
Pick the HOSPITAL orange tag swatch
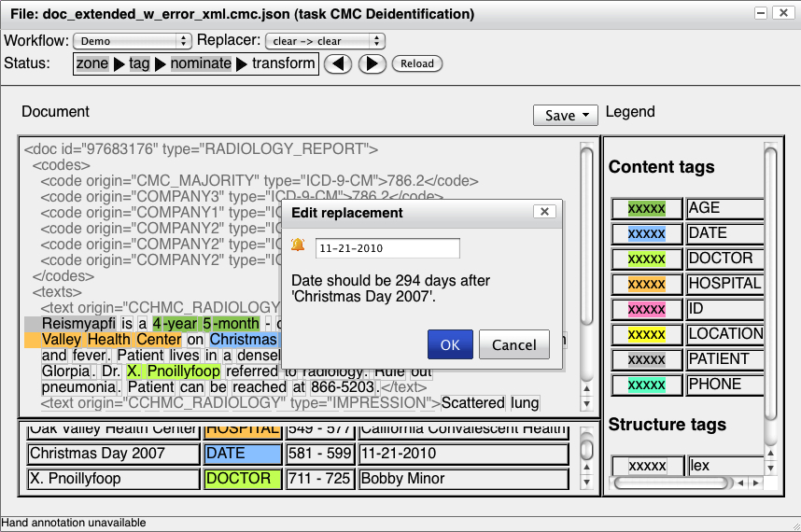(646, 284)
